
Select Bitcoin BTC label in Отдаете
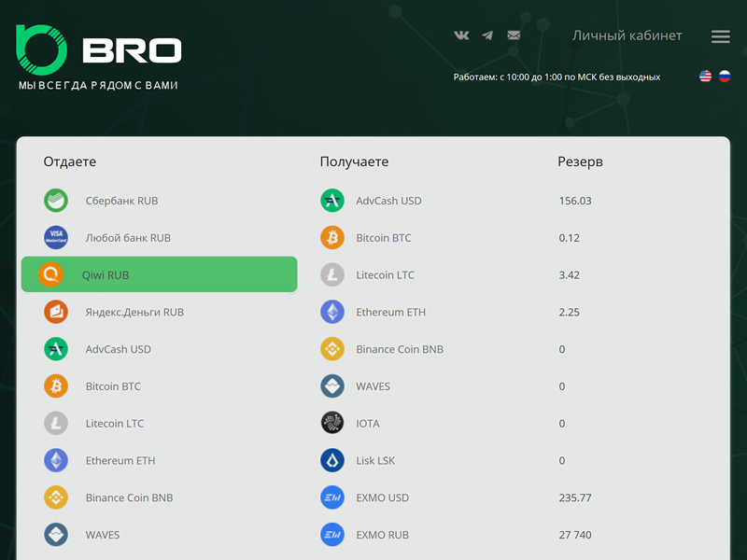(113, 386)
